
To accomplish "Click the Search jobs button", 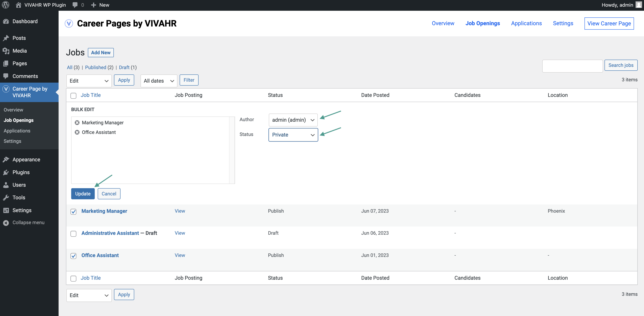I will point(621,65).
